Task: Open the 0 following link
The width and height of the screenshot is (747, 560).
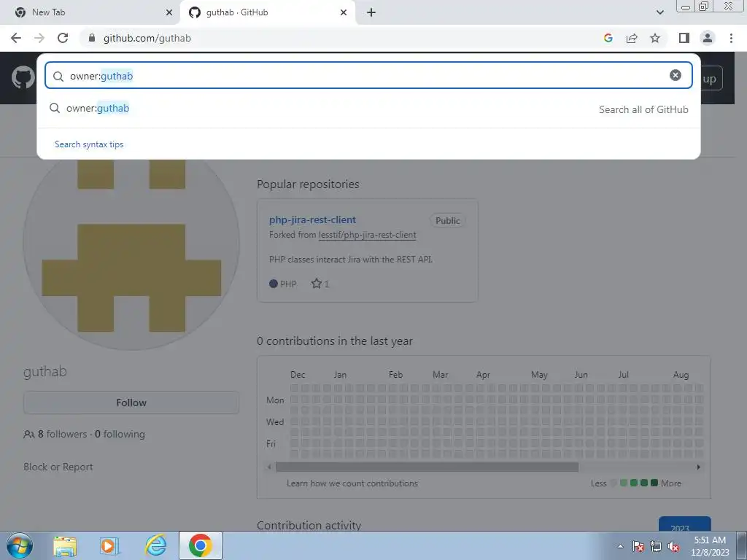Action: point(120,434)
